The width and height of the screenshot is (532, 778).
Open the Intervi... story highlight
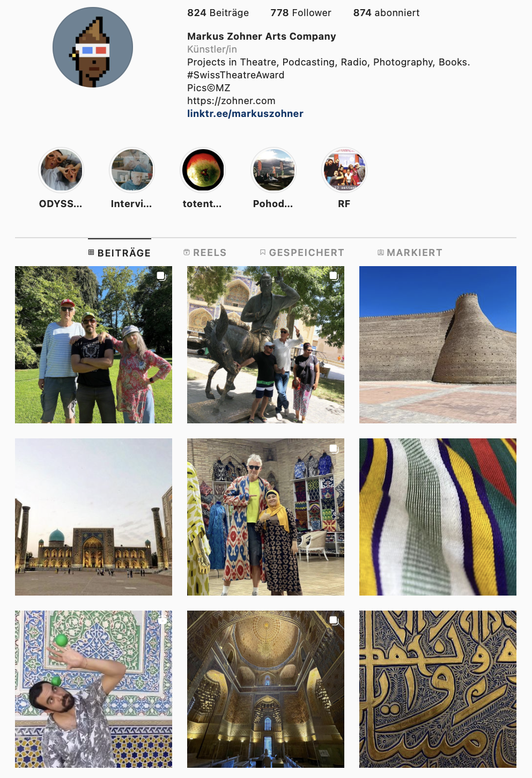tap(132, 170)
